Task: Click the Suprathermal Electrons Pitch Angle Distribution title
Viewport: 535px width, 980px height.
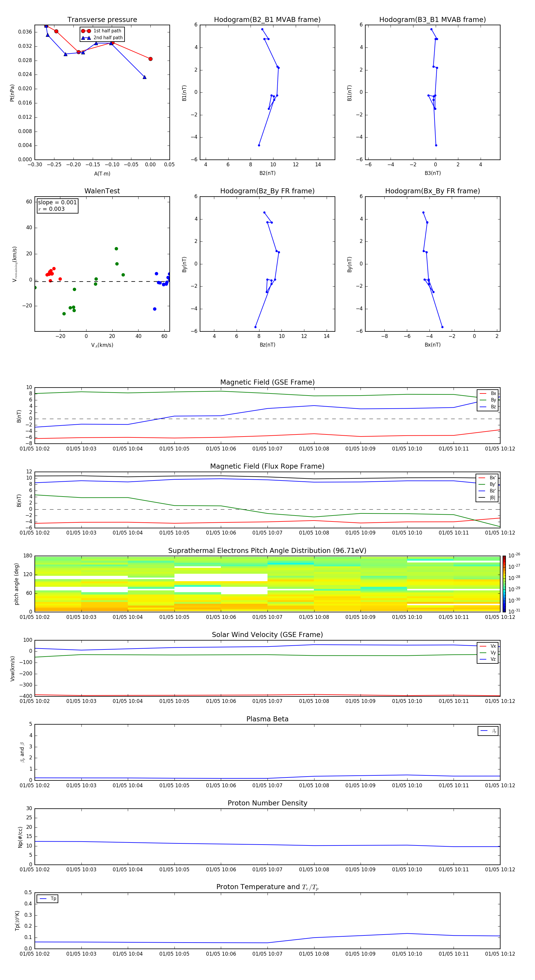Action: tap(267, 551)
